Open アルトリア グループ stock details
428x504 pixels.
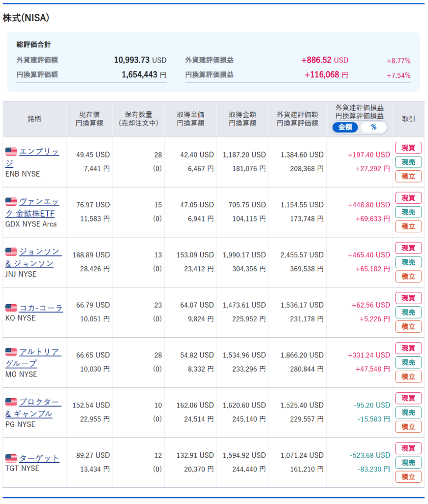(39, 352)
